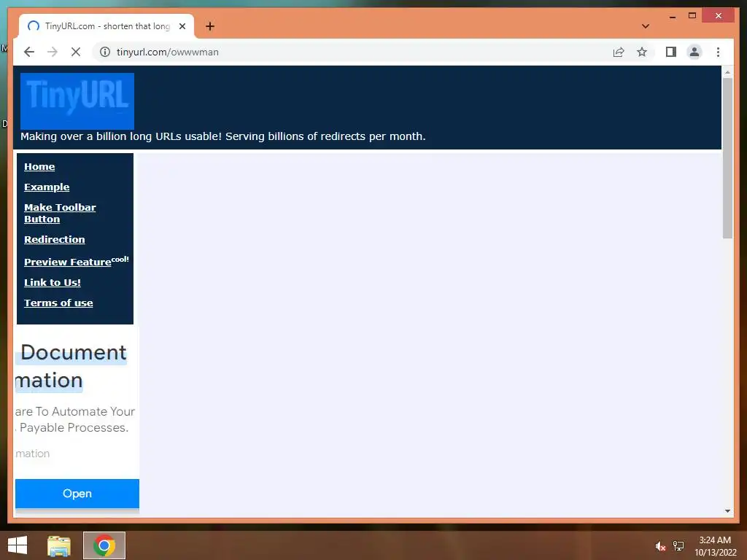Bookmark this tab with the star

pos(642,52)
